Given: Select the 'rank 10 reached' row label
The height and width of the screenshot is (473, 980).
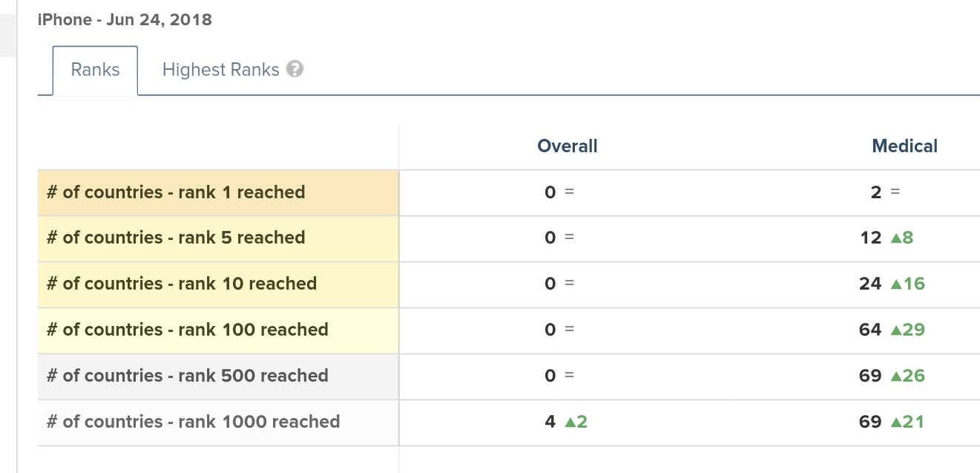Looking at the screenshot, I should pyautogui.click(x=182, y=284).
